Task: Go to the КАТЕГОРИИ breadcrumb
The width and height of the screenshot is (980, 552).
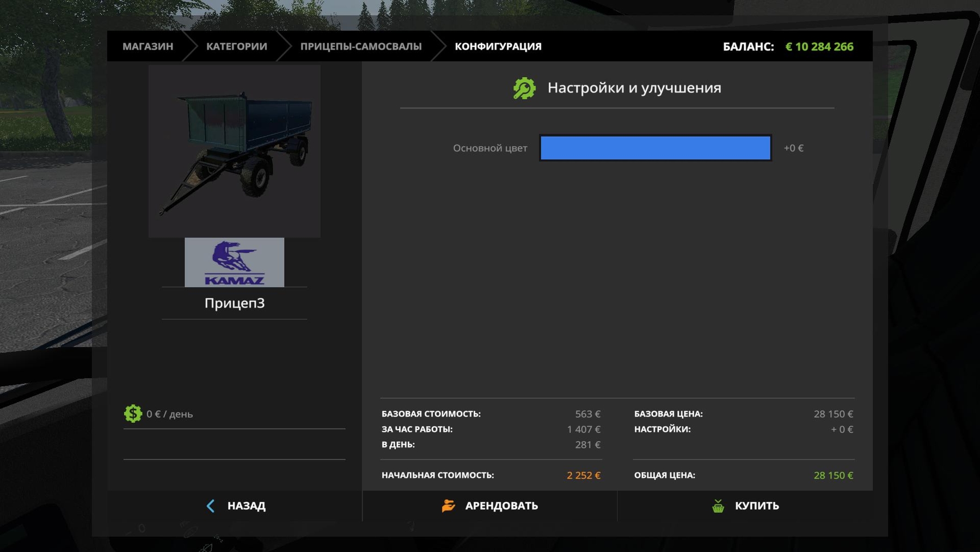Action: click(236, 46)
